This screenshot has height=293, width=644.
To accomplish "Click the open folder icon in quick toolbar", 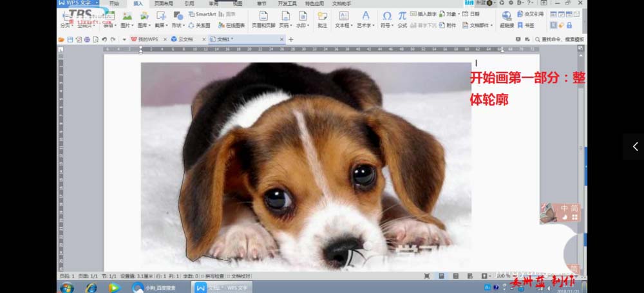I will [x=61, y=39].
